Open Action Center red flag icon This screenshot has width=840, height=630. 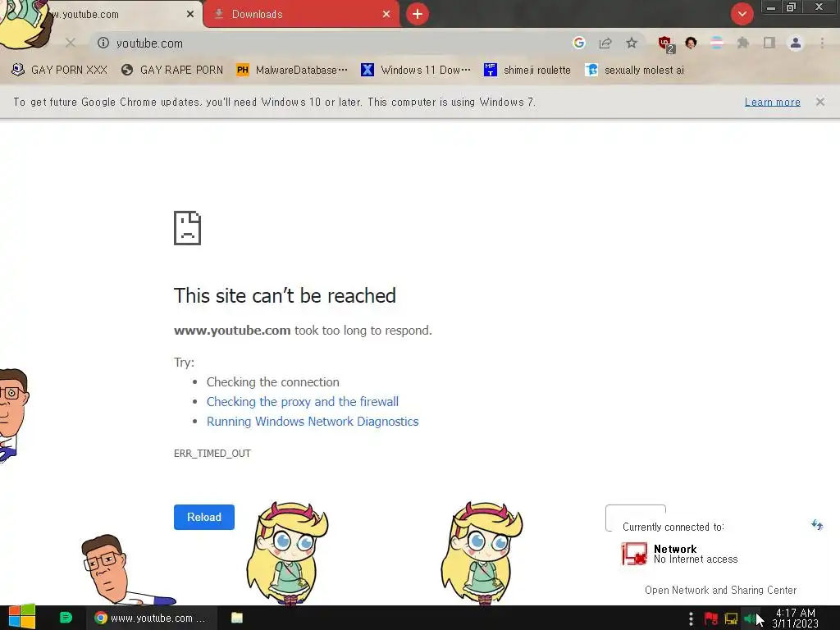(711, 619)
